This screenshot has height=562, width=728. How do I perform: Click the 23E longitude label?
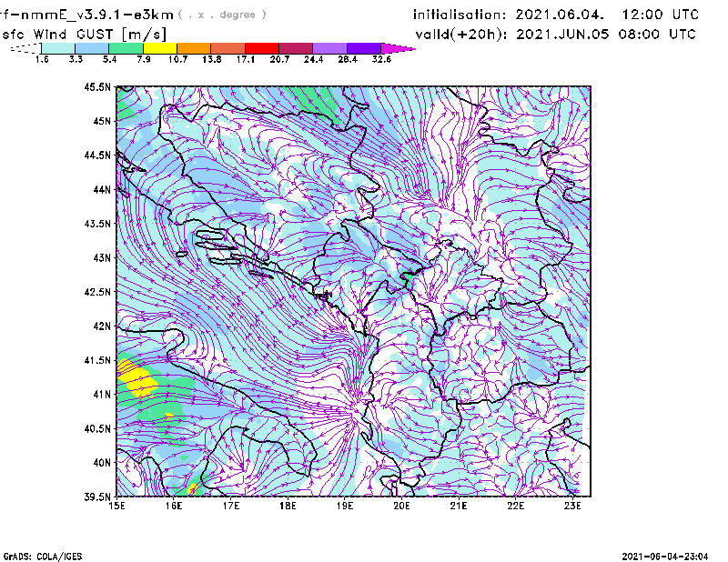point(572,506)
